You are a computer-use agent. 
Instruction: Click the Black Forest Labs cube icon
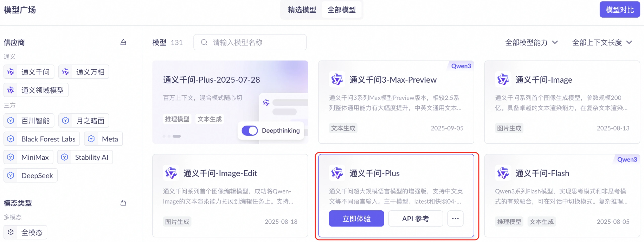(x=11, y=139)
